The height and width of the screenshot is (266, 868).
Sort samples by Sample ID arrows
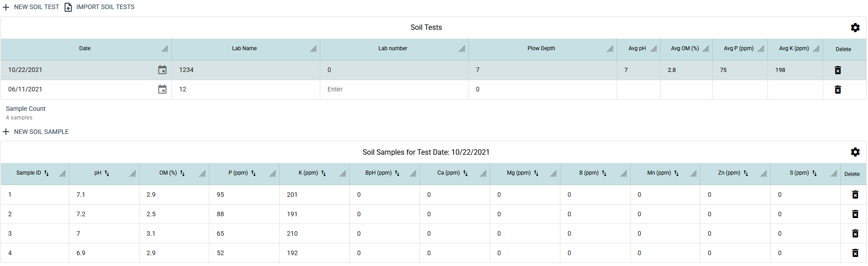click(46, 173)
